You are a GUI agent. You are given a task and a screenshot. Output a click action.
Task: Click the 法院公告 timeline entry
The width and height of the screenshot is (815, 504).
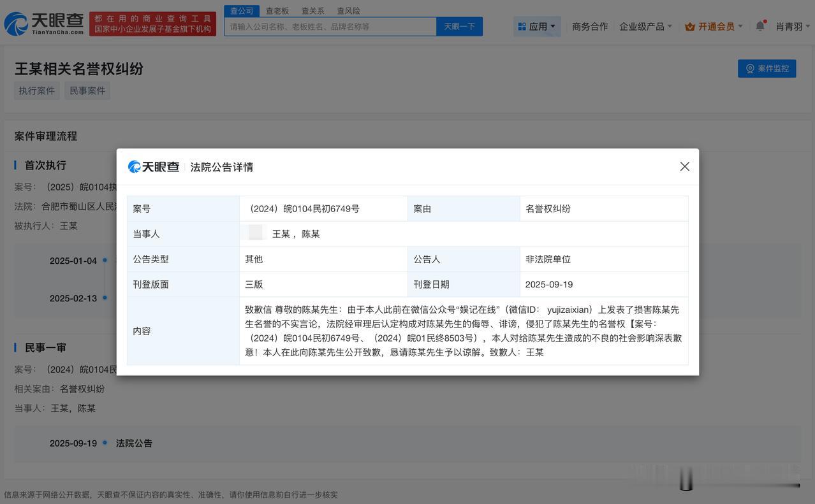click(134, 443)
